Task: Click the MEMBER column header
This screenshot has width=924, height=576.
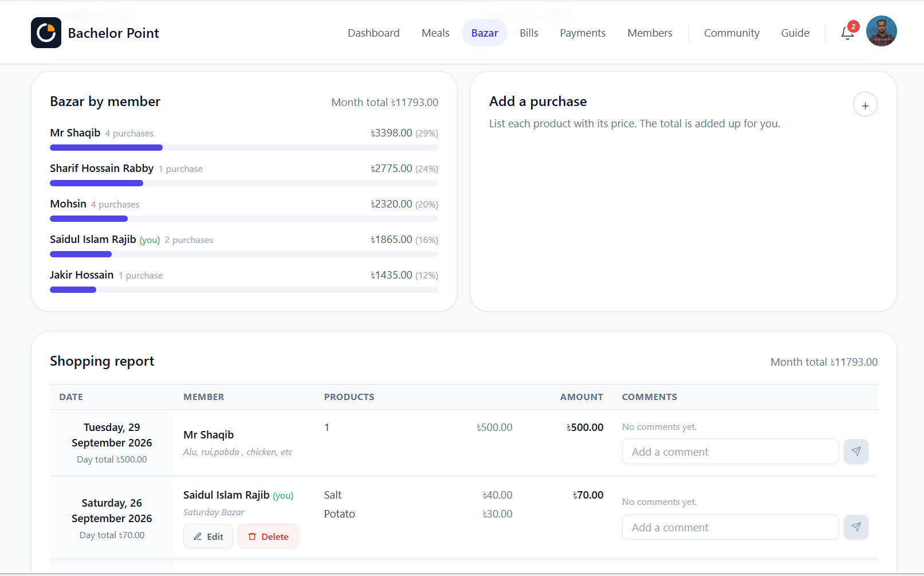Action: tap(203, 397)
